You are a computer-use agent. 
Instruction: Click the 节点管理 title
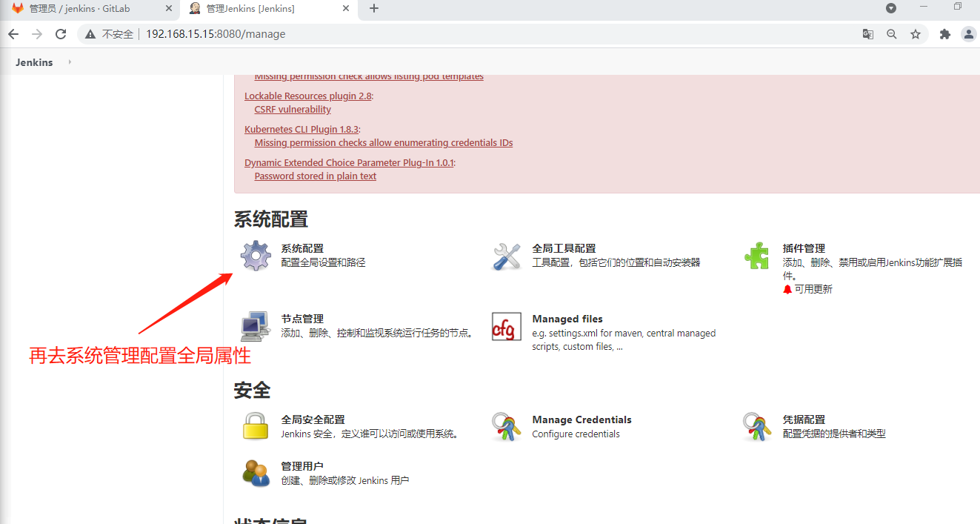tap(302, 319)
